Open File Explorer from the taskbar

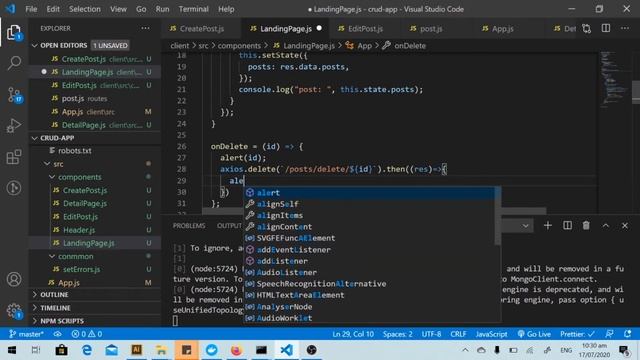pos(161,350)
